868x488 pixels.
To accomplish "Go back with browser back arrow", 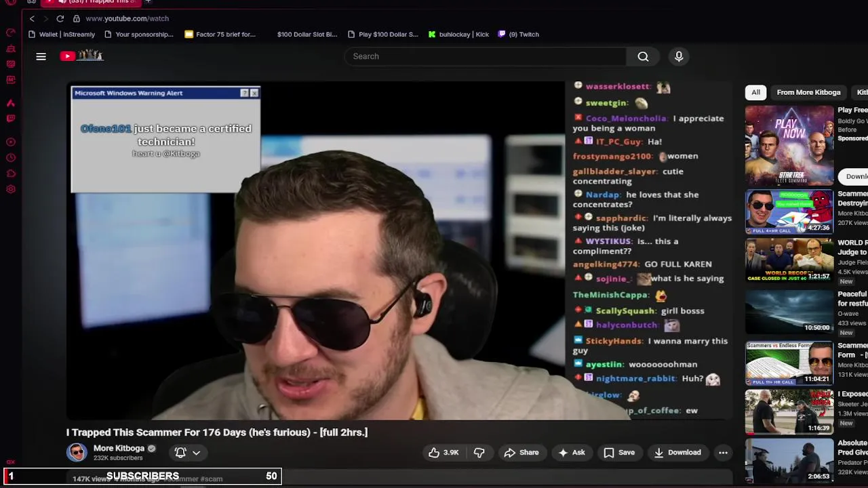I will tap(31, 18).
